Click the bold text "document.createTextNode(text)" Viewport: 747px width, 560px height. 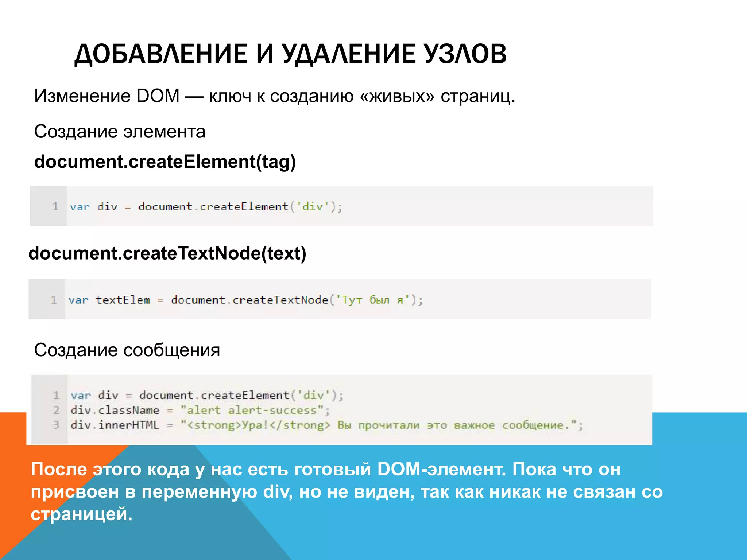[x=167, y=253]
